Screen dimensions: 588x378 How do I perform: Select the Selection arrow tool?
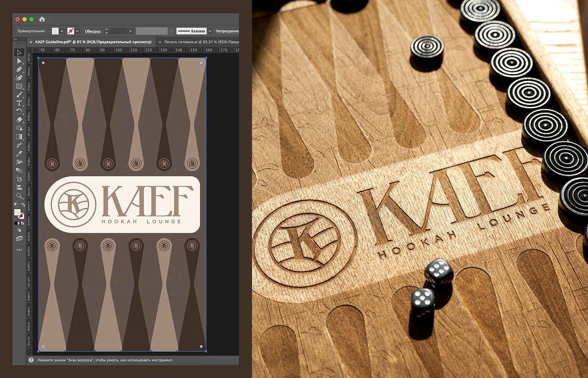19,52
